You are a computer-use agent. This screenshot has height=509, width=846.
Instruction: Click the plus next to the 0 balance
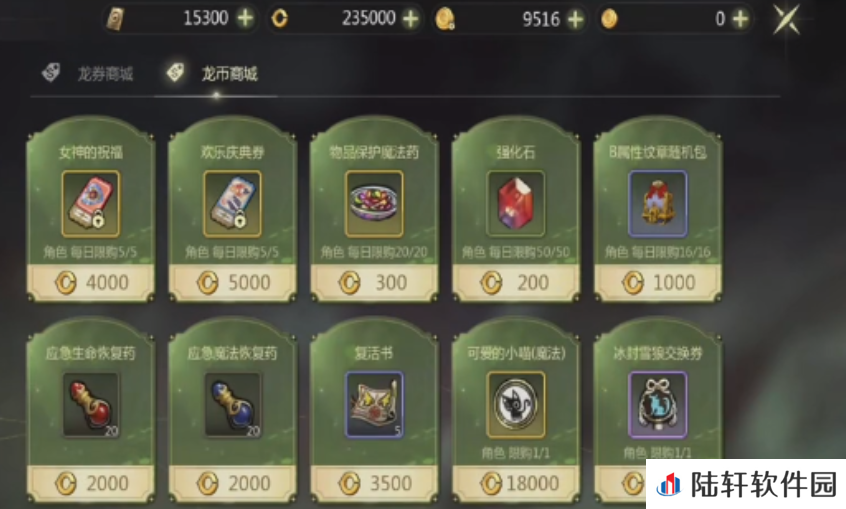click(740, 19)
